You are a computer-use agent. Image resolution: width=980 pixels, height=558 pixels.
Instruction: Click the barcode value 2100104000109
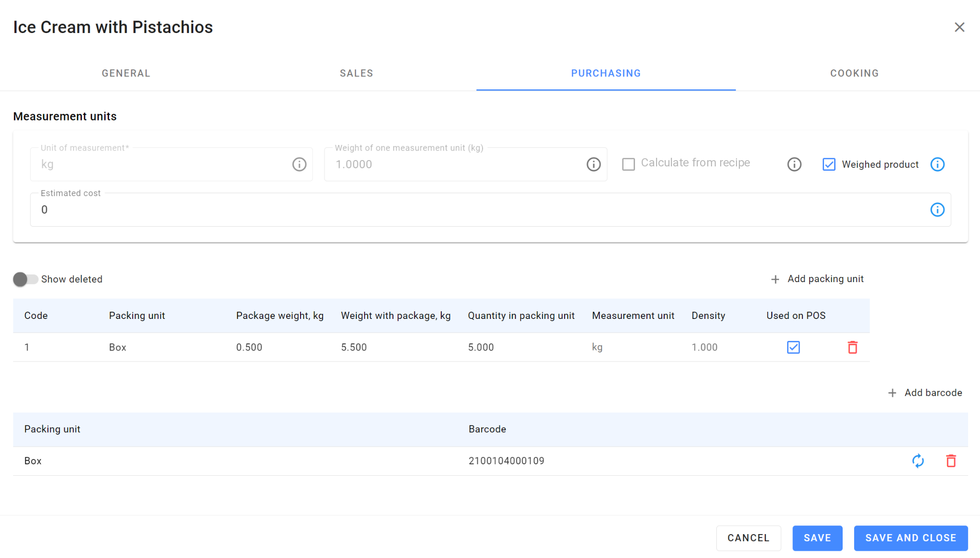(x=506, y=461)
